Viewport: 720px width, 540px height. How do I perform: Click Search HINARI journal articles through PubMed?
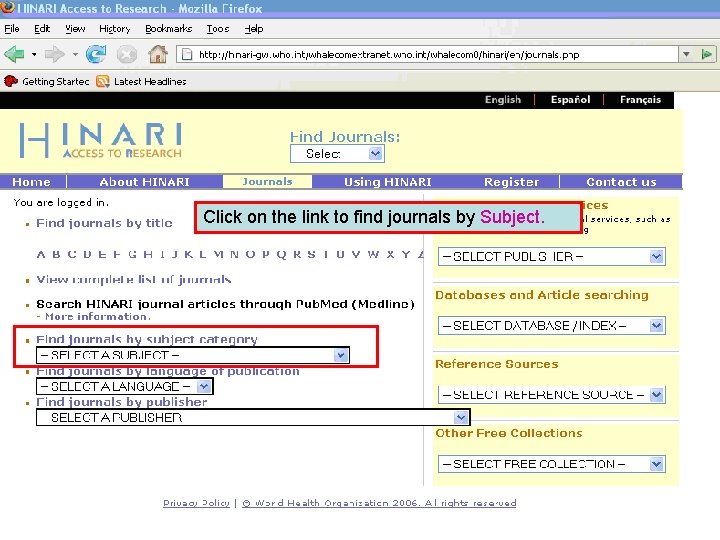point(225,304)
